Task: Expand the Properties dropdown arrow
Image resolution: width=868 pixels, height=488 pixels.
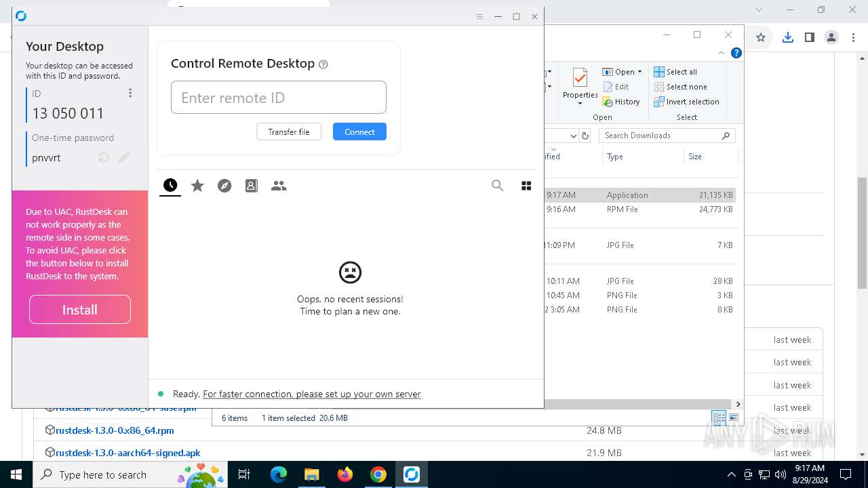Action: 580,104
